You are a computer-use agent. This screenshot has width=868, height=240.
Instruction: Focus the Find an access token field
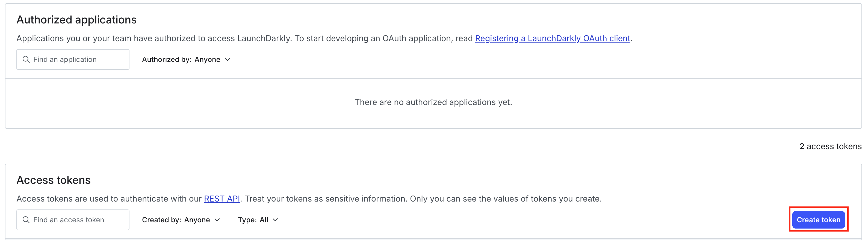click(78, 220)
